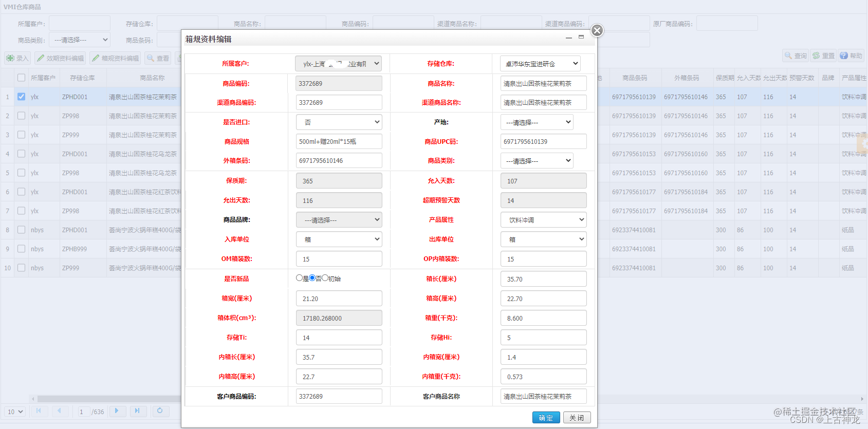This screenshot has height=429, width=868.
Task: Click the 确定 confirm button
Action: click(546, 417)
